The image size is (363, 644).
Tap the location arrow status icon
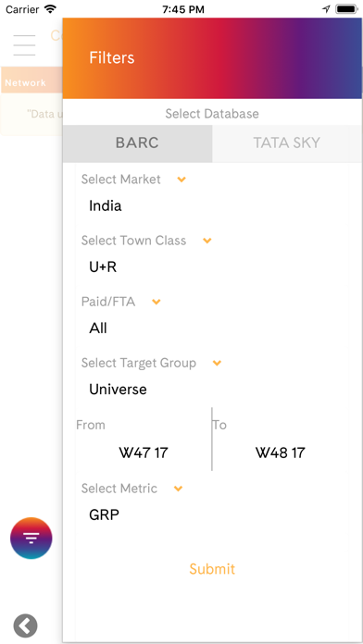[326, 9]
